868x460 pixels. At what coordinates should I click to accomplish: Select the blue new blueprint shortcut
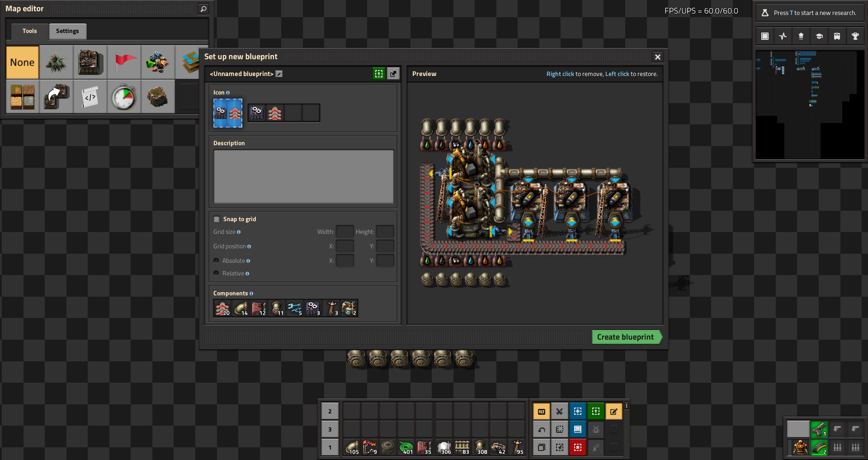[x=578, y=411]
